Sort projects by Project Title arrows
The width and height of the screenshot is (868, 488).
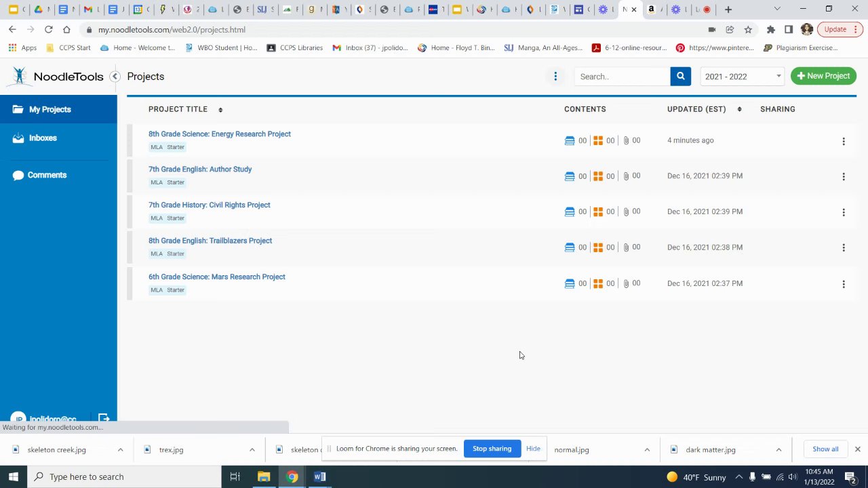coord(220,110)
